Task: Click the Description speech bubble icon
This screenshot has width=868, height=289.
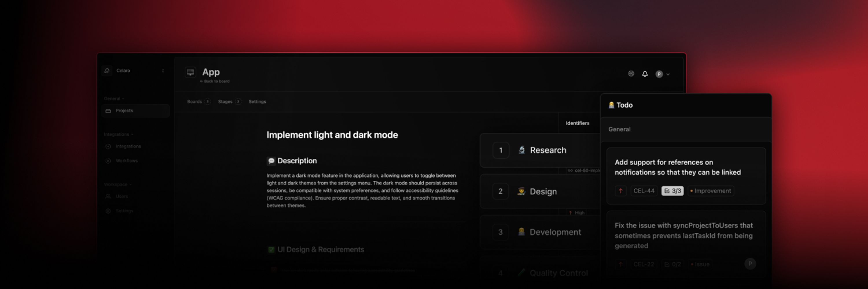Action: 271,161
